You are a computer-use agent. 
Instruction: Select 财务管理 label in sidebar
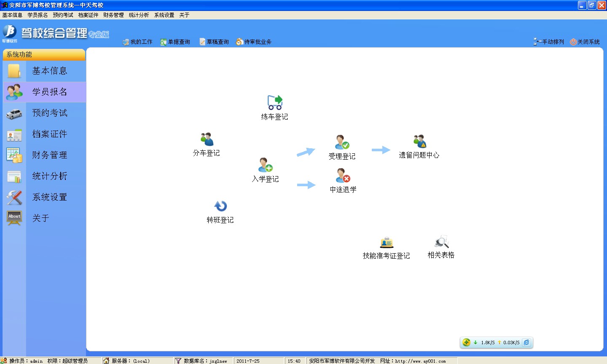(x=50, y=155)
